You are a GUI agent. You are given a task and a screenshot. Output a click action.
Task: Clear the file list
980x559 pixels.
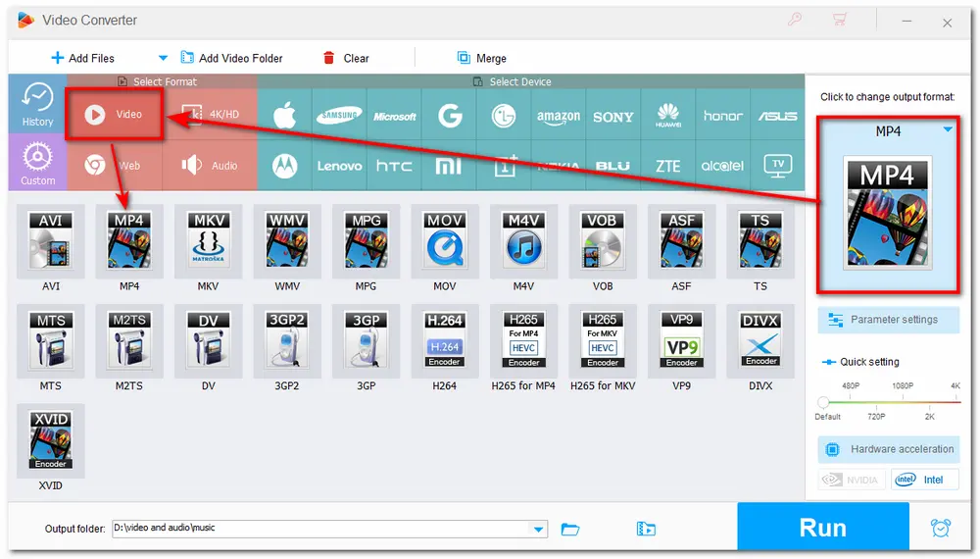coord(346,58)
